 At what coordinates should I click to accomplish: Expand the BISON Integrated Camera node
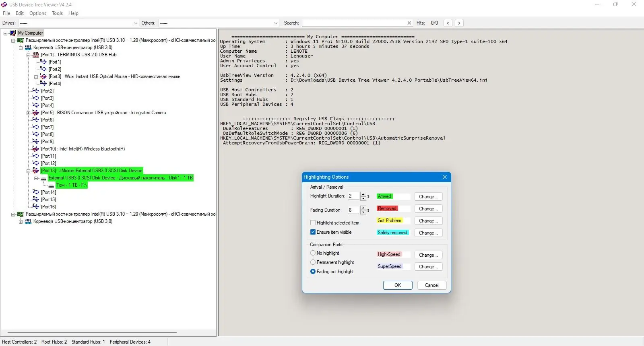point(29,113)
